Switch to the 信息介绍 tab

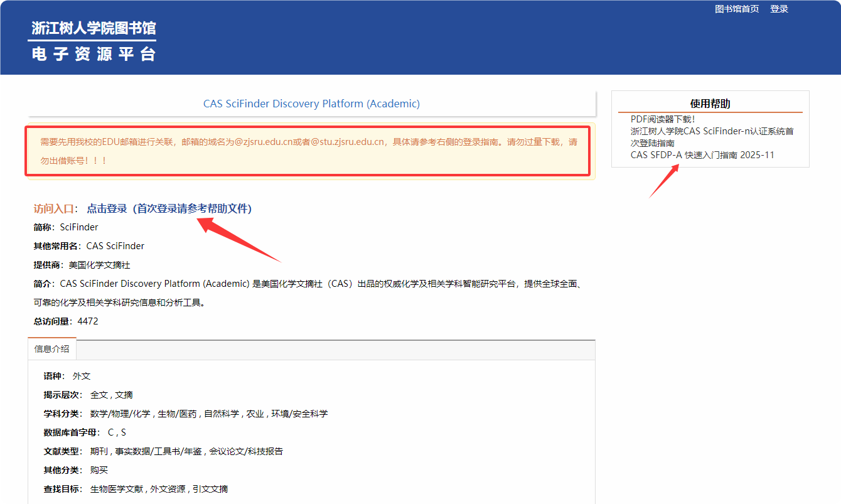[x=52, y=349]
